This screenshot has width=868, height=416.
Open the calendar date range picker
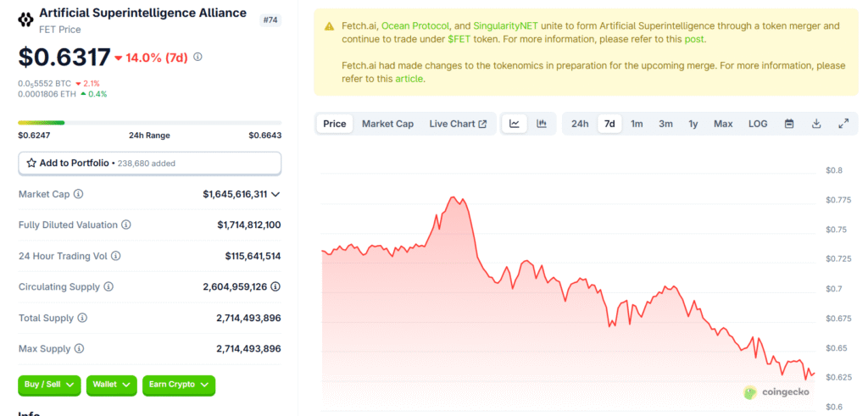(789, 124)
